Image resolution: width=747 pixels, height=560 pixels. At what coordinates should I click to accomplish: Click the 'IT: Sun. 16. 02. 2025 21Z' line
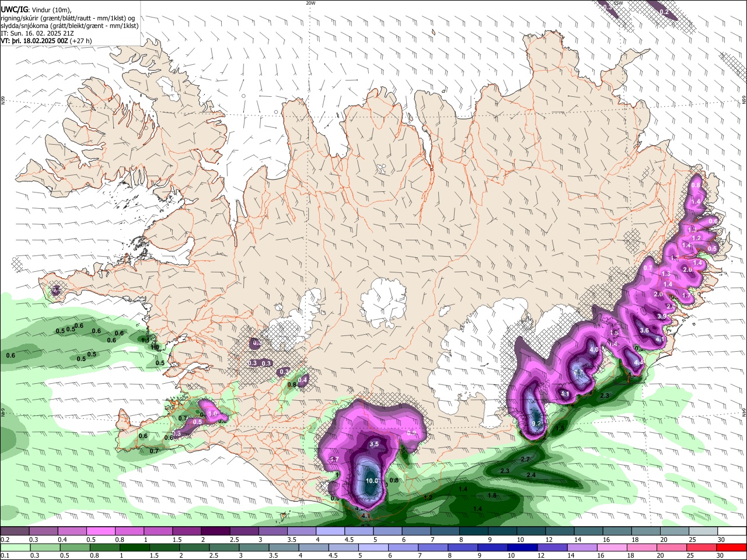[38, 33]
